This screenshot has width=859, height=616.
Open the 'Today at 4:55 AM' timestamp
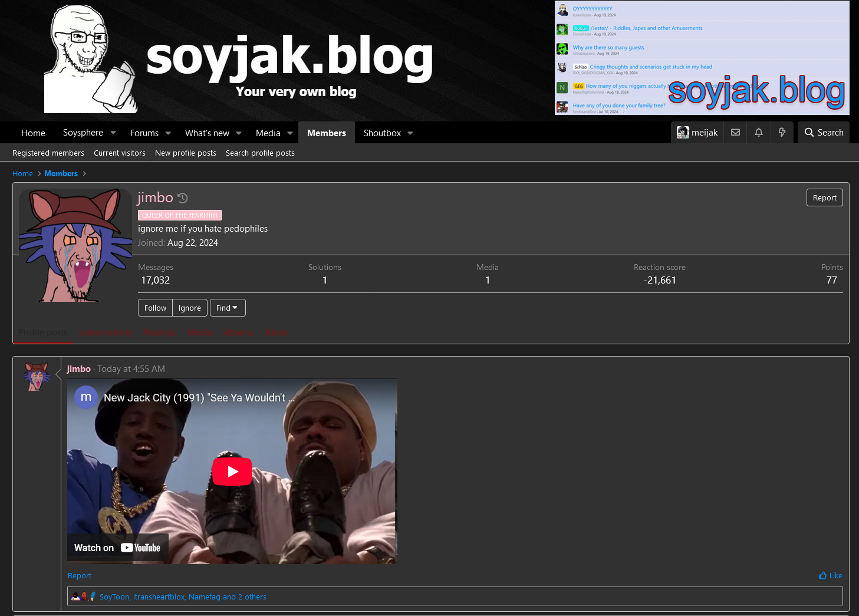tap(131, 369)
